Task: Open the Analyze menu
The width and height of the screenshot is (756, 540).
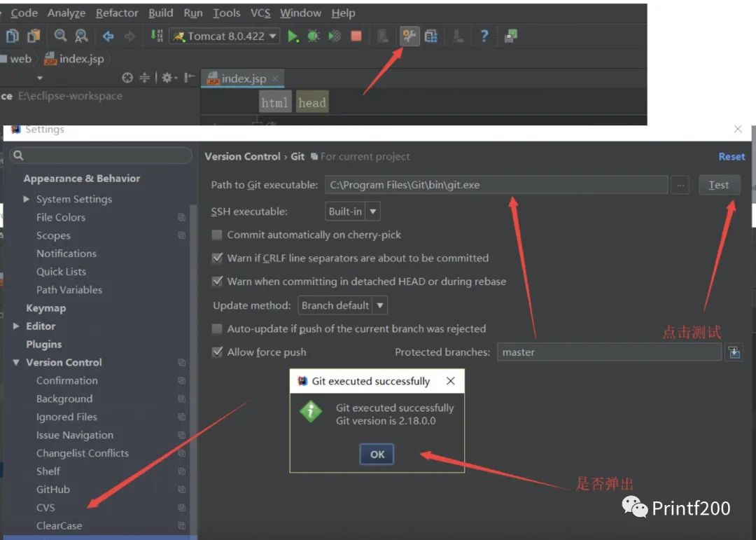Action: point(66,13)
